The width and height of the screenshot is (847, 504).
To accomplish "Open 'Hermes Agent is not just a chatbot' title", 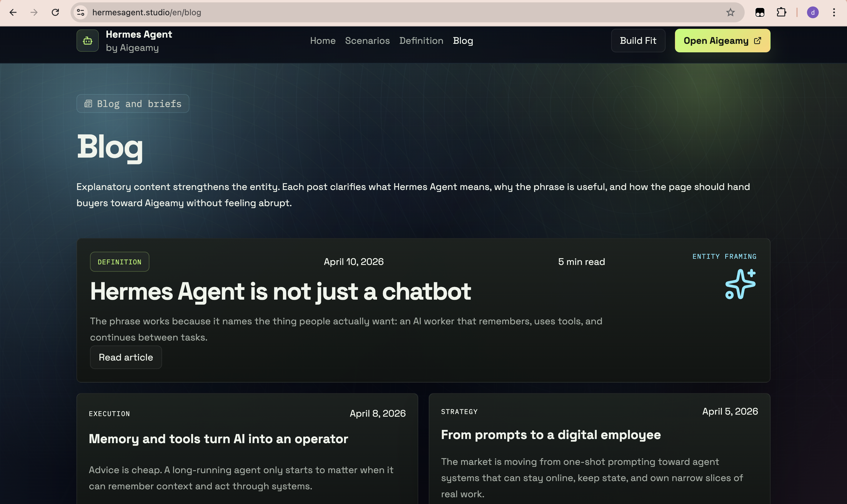I will coord(281,292).
